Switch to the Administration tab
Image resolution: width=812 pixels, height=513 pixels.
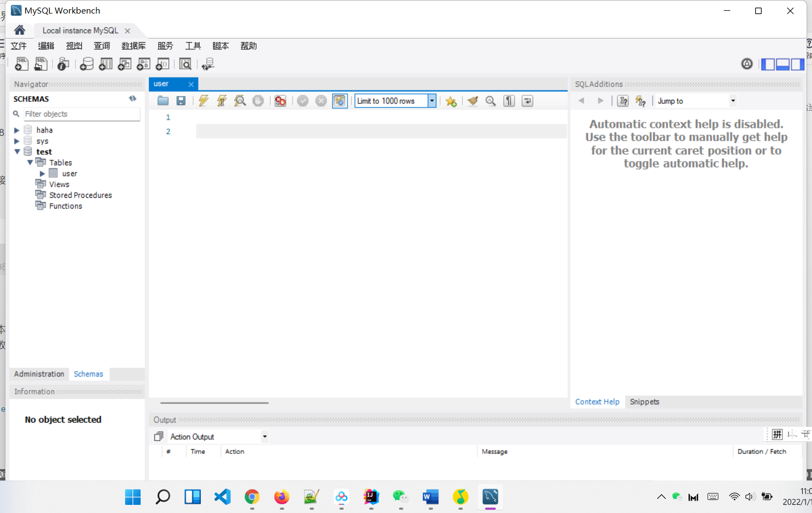click(x=39, y=374)
